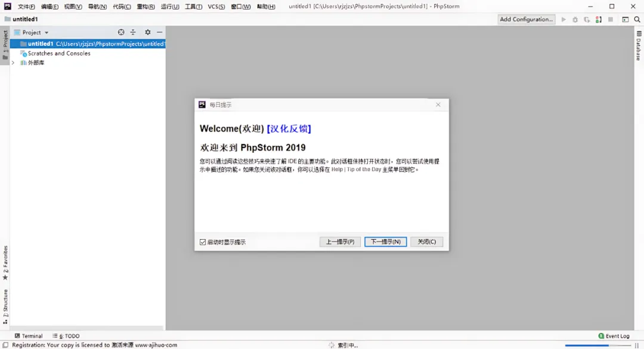The width and height of the screenshot is (644, 349).
Task: Click 上一提示(P) previous tip button
Action: tap(340, 242)
